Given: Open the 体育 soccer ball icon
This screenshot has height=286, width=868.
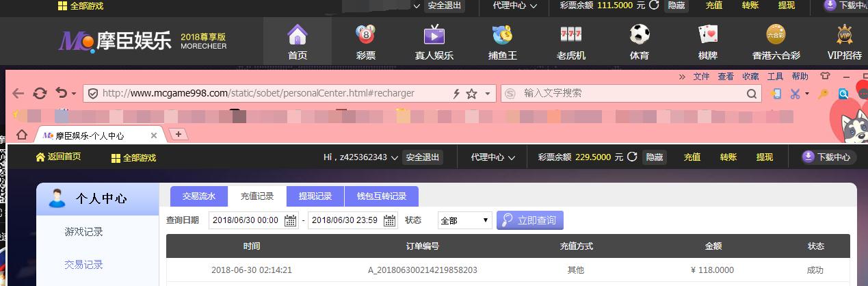Looking at the screenshot, I should (639, 34).
